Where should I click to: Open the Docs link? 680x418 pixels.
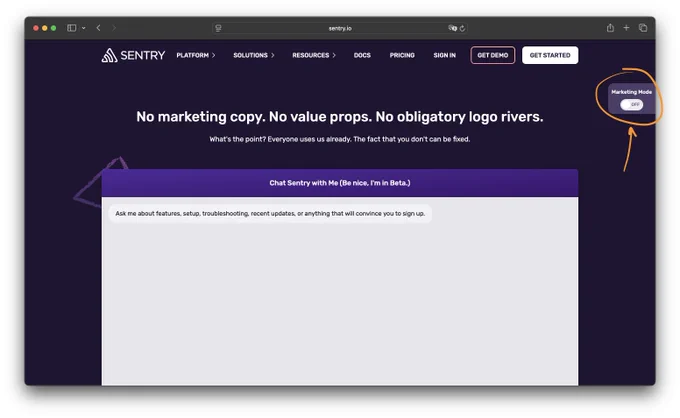coord(362,56)
